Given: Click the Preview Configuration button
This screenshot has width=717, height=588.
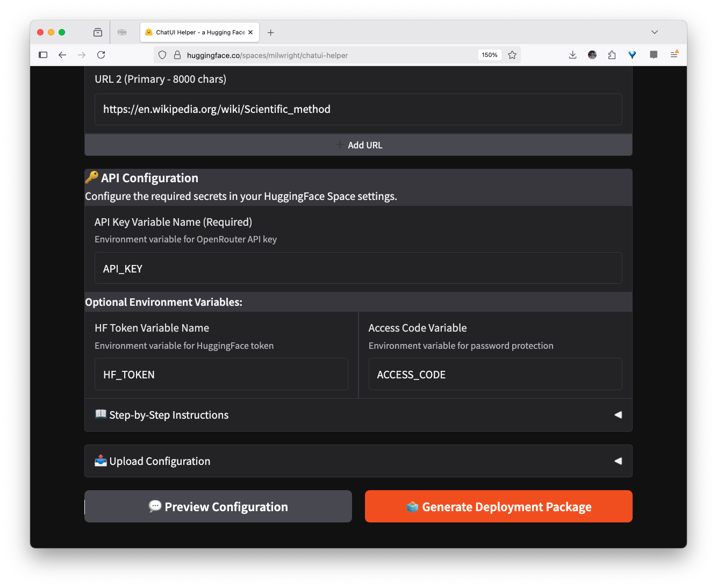Looking at the screenshot, I should 218,506.
